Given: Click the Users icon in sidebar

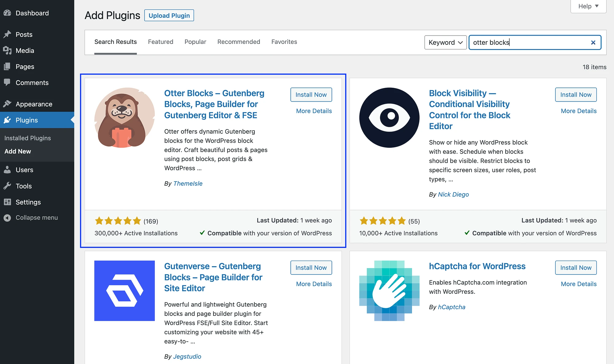Looking at the screenshot, I should [x=8, y=169].
